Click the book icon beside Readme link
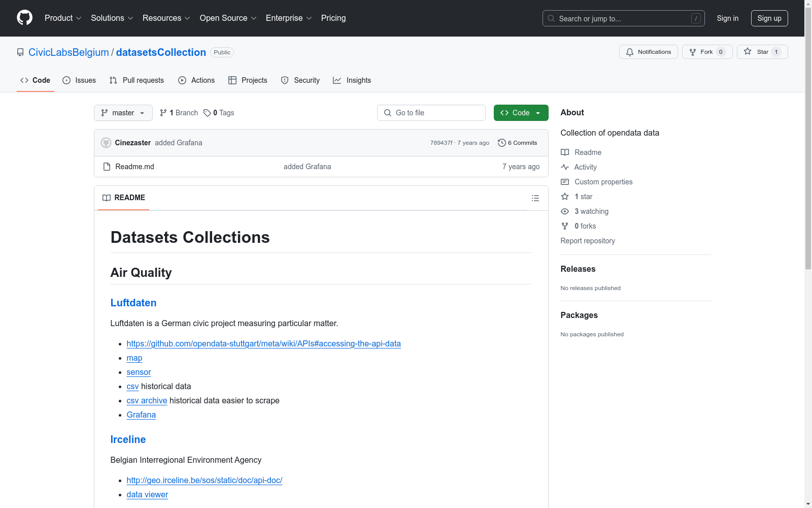The image size is (812, 508). [x=565, y=152]
